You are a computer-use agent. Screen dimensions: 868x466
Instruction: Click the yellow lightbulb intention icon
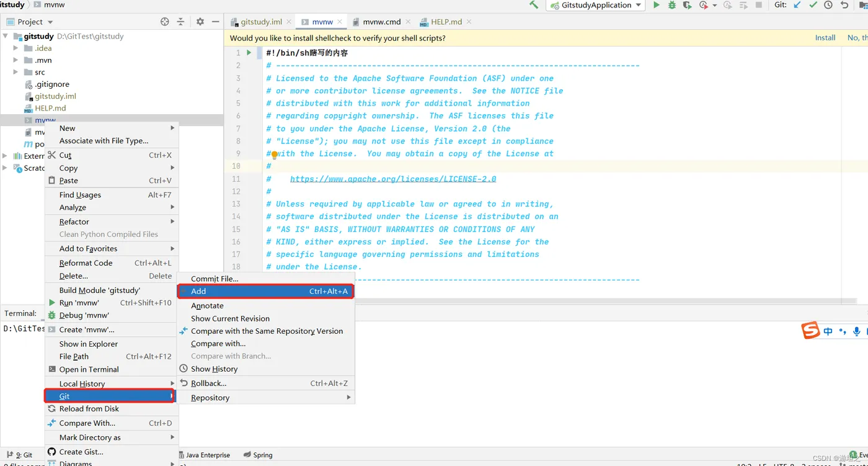click(274, 155)
